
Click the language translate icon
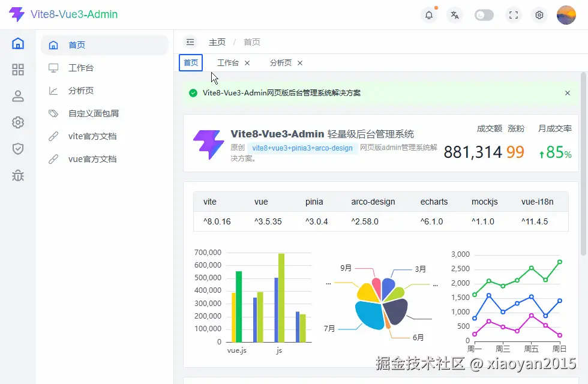point(455,15)
